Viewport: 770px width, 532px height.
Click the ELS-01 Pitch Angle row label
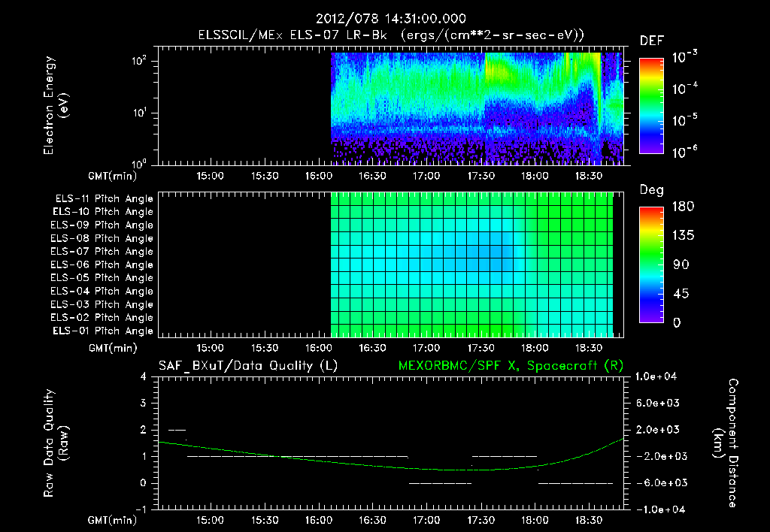tap(102, 331)
